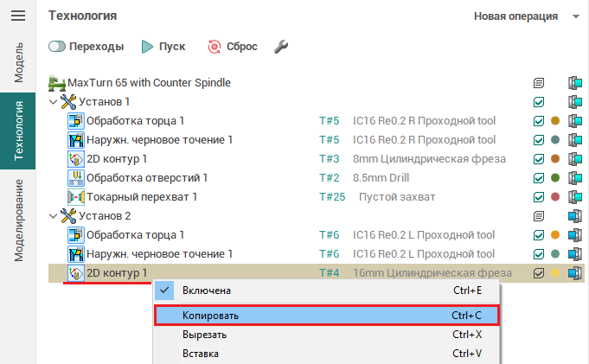Open the hamburger menu at top left
Screen dimensions: 589x364
click(x=17, y=16)
